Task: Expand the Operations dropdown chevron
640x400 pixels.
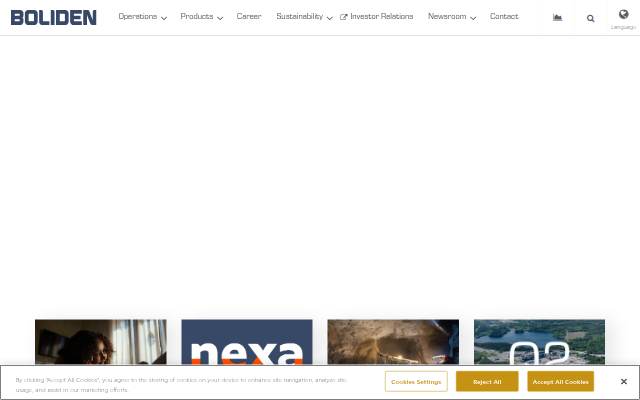Action: [164, 18]
